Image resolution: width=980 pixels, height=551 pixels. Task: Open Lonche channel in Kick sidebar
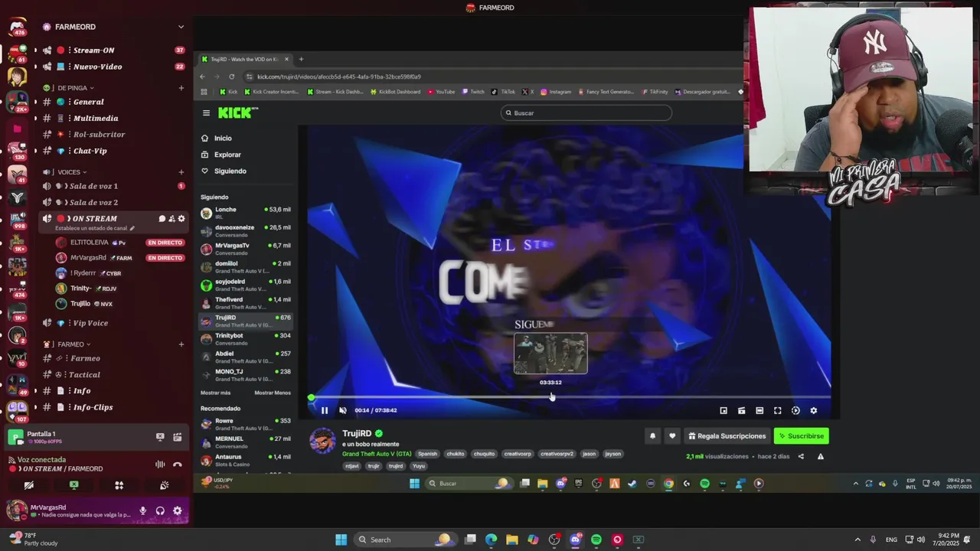(246, 213)
